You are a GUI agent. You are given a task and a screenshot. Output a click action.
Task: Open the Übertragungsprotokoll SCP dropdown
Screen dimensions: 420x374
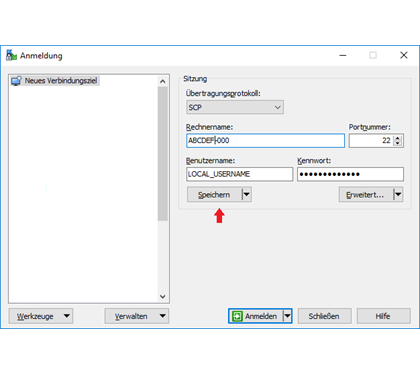[235, 107]
